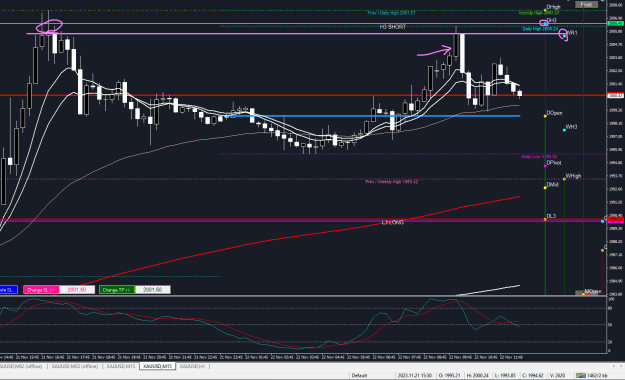Click the DHigh pivot marker dot

coord(545,10)
